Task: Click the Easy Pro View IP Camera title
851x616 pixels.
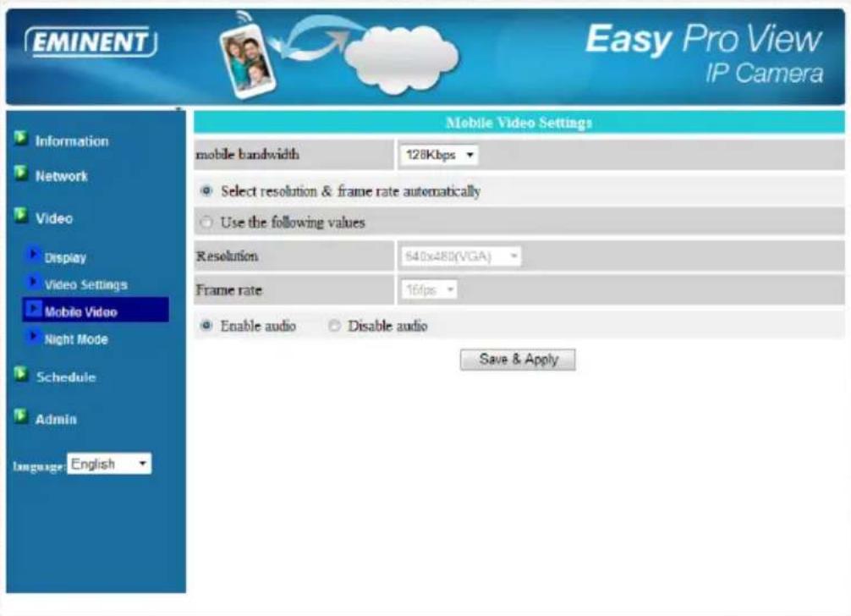Action: [x=704, y=53]
